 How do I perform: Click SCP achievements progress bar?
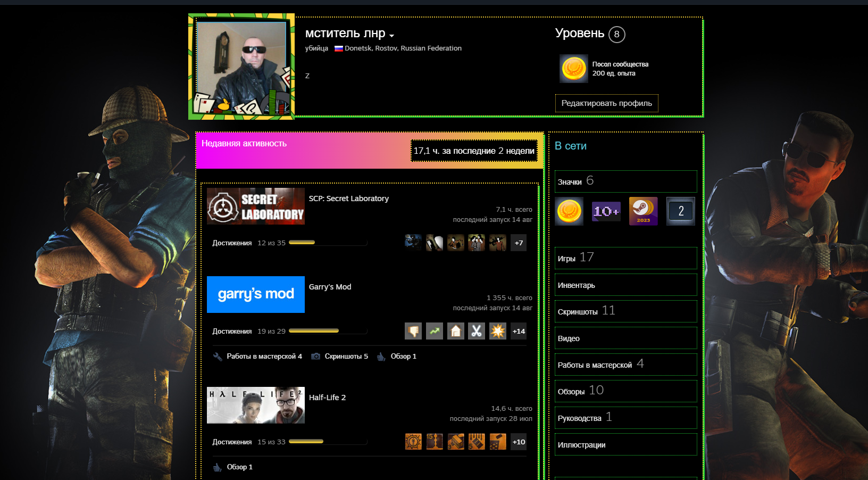coord(328,243)
